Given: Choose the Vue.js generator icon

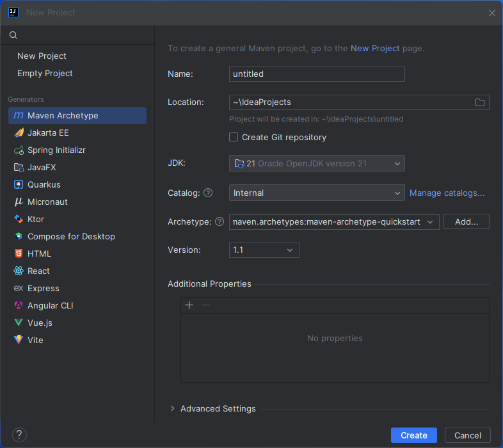Looking at the screenshot, I should pyautogui.click(x=19, y=323).
